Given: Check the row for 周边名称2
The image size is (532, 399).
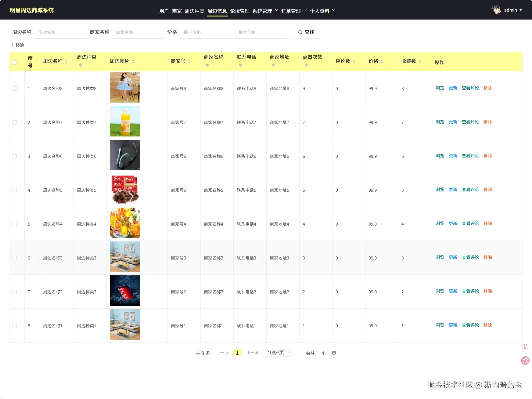Looking at the screenshot, I should pos(15,292).
